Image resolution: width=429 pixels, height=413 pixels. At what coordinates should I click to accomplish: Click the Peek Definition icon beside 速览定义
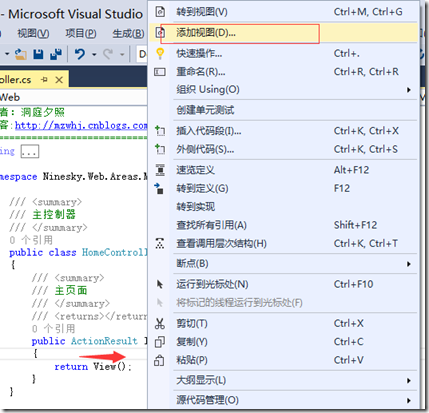click(x=160, y=170)
